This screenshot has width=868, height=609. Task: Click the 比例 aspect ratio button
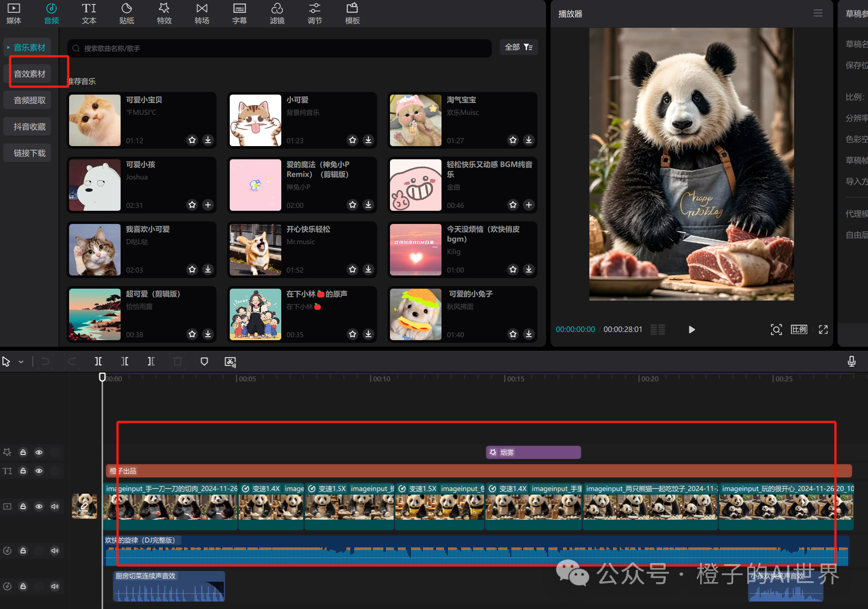pyautogui.click(x=799, y=330)
